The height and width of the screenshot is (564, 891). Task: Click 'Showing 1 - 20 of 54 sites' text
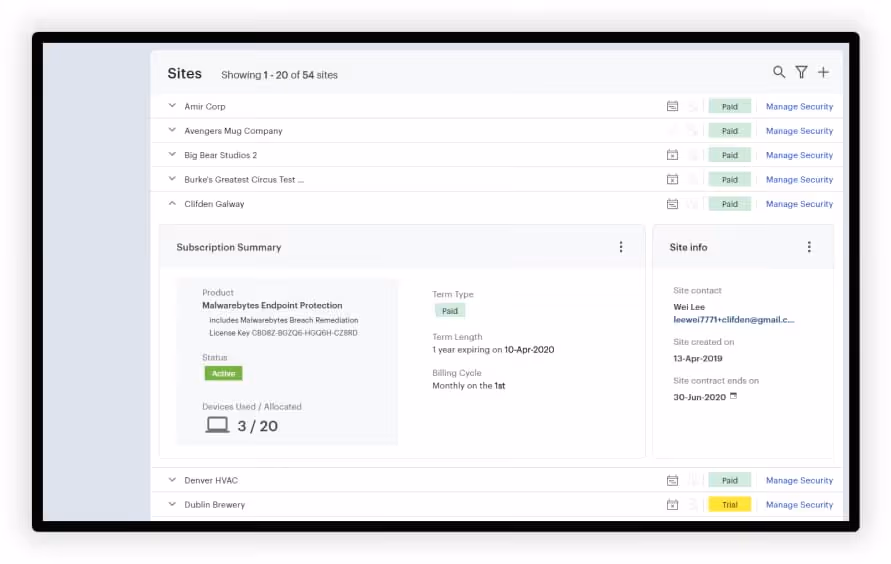click(279, 75)
